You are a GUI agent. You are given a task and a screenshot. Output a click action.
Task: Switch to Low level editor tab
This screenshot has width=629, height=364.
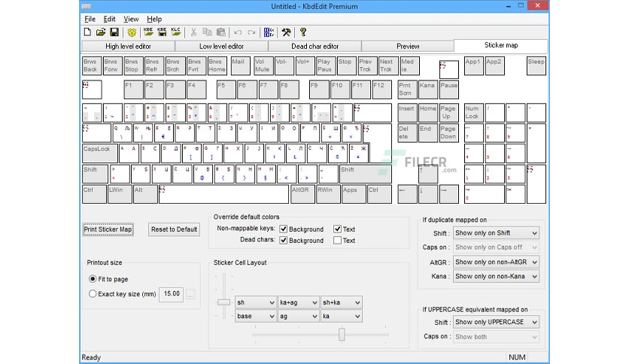pyautogui.click(x=221, y=46)
